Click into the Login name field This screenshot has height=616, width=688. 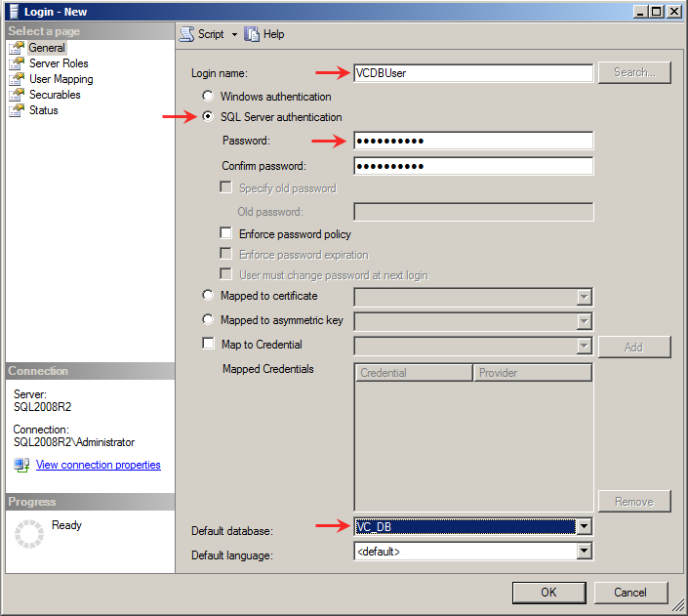[x=473, y=72]
